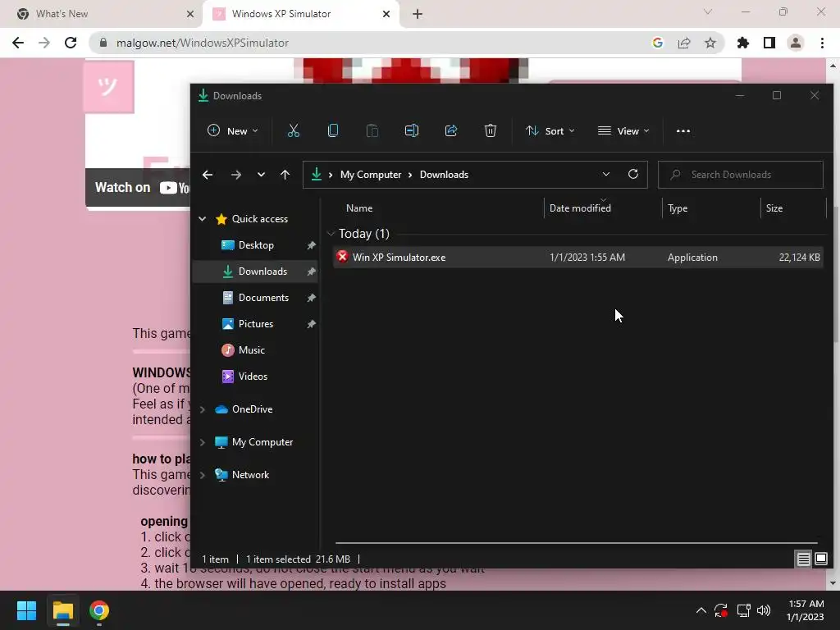The image size is (840, 630).
Task: Click the Search Downloads field
Action: [741, 175]
